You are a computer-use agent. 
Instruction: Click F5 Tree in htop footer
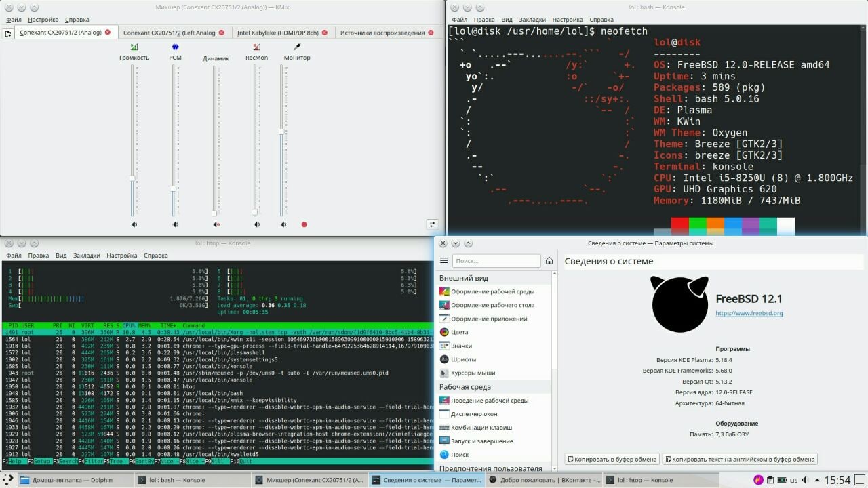(x=115, y=461)
